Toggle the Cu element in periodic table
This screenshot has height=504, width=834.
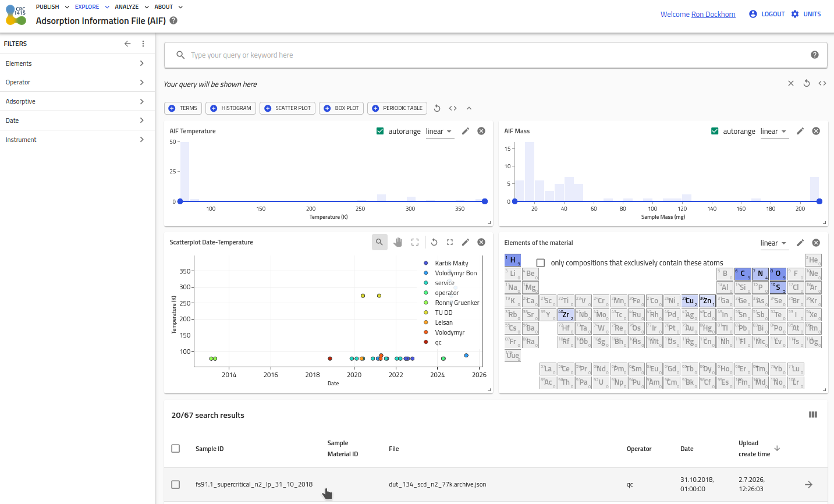pos(690,300)
